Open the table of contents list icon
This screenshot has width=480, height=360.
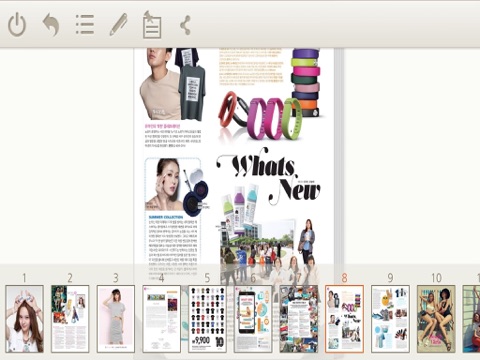pos(85,24)
